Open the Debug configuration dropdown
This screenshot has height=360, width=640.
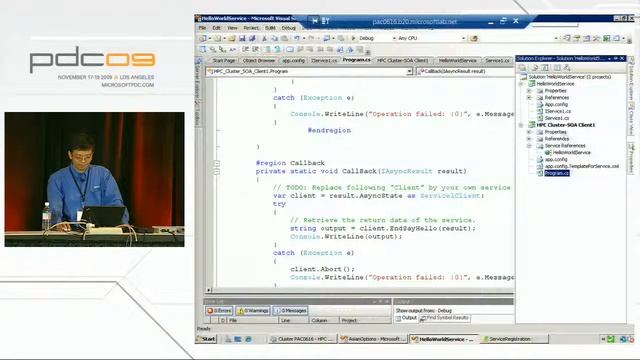tap(394, 38)
